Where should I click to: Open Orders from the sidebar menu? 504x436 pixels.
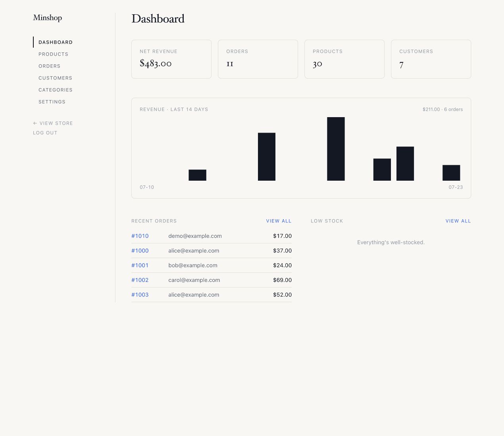click(x=50, y=66)
